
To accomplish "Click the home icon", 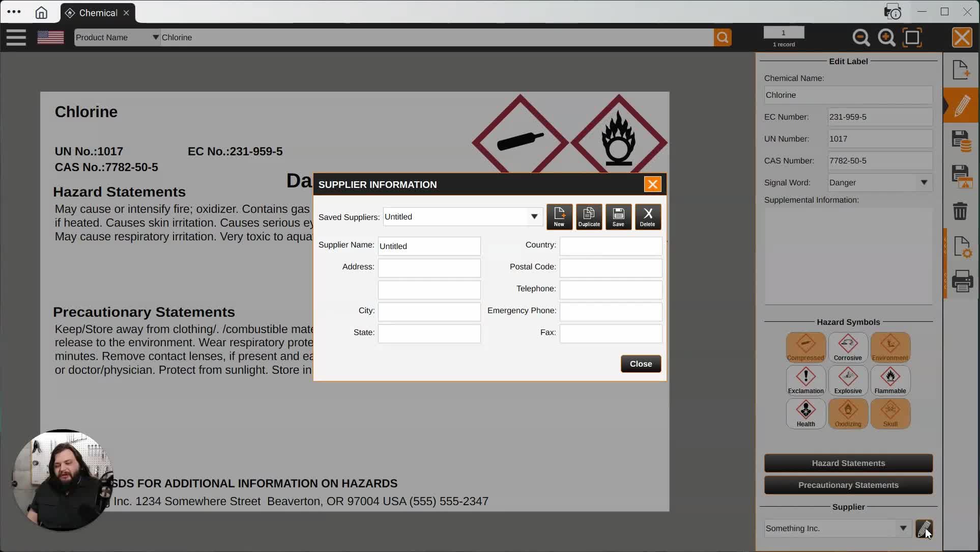I will pos(41,13).
